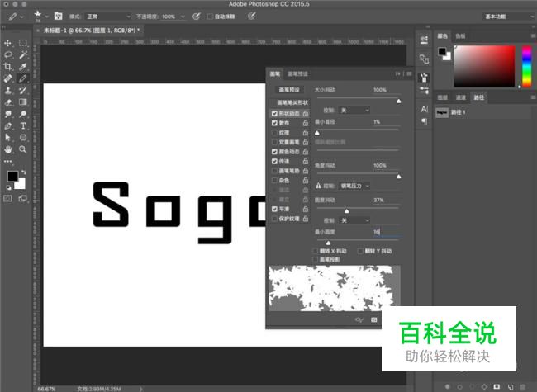
Task: Select the Zoom magnifier tool
Action: point(23,149)
